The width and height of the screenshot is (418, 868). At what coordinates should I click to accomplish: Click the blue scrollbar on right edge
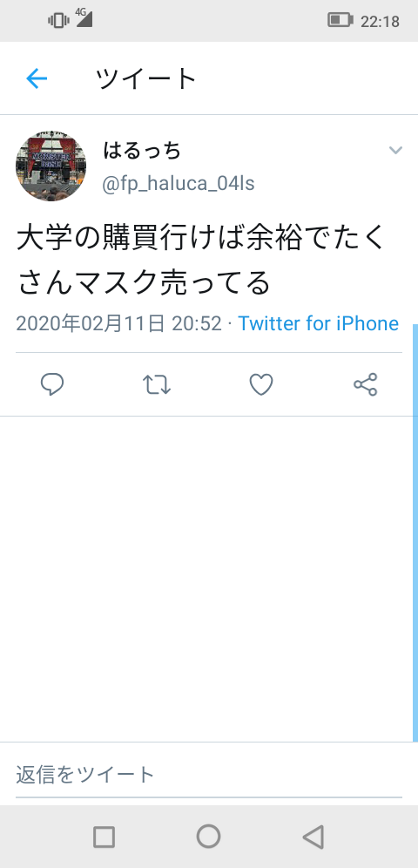(x=415, y=532)
